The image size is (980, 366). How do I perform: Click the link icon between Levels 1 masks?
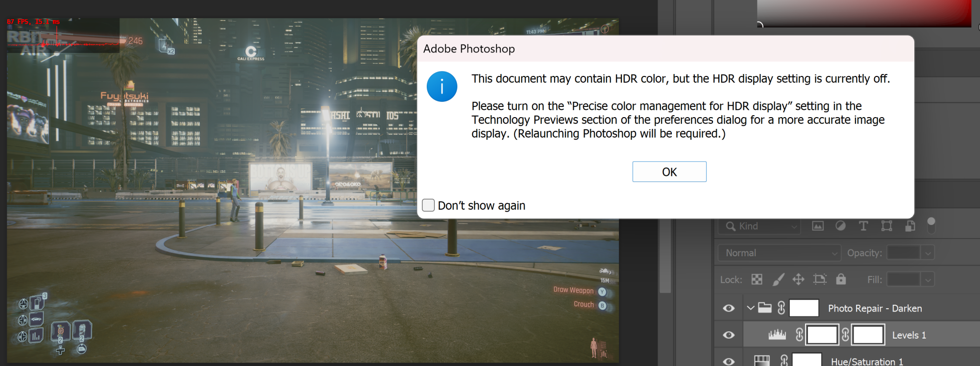(845, 335)
